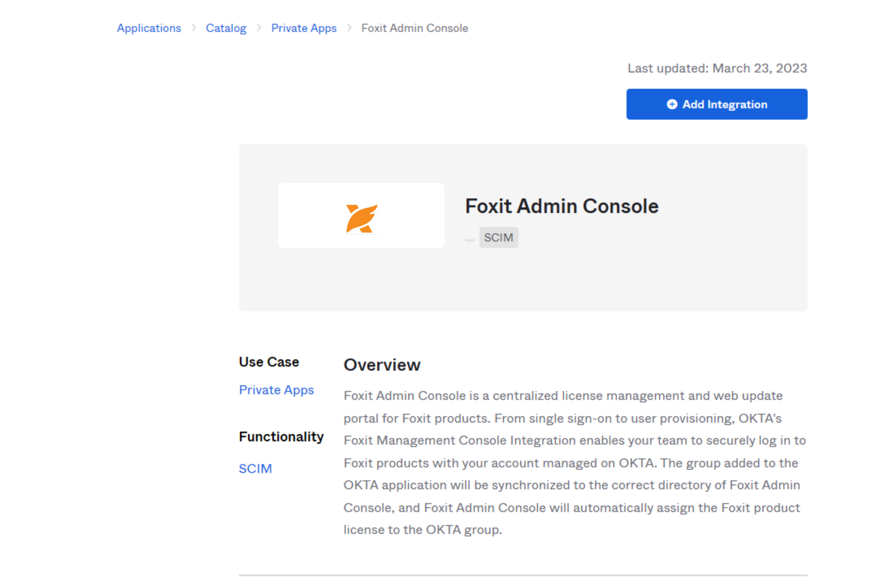Open the SCIM functionality link
The height and width of the screenshot is (588, 891).
[255, 469]
